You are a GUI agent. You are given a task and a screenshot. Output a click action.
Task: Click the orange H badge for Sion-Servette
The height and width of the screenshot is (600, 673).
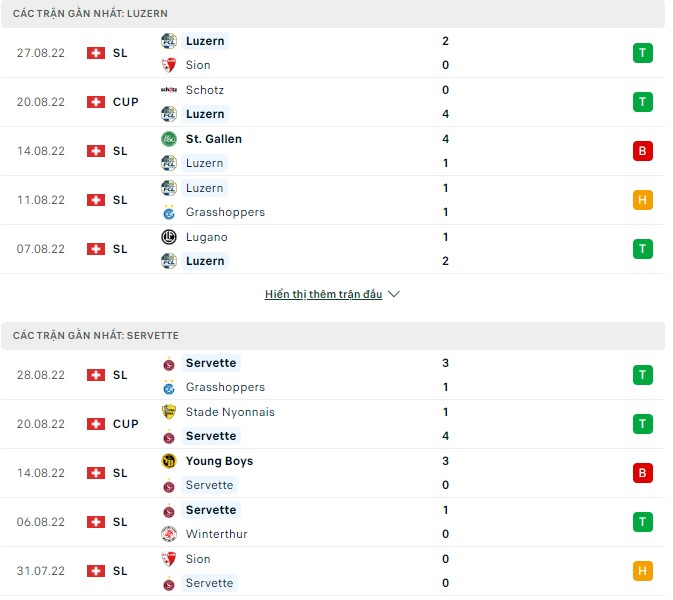click(643, 571)
